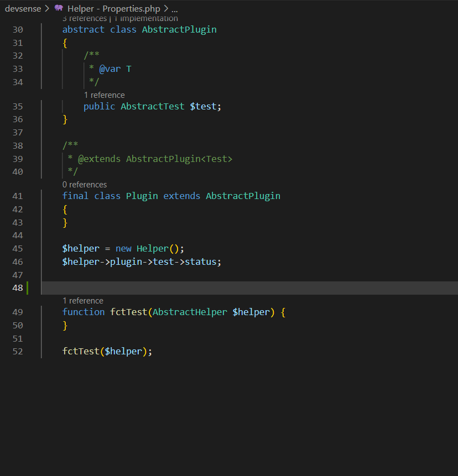Image resolution: width=458 pixels, height=476 pixels.
Task: Click 0 references above final class Plugin
Action: [85, 185]
